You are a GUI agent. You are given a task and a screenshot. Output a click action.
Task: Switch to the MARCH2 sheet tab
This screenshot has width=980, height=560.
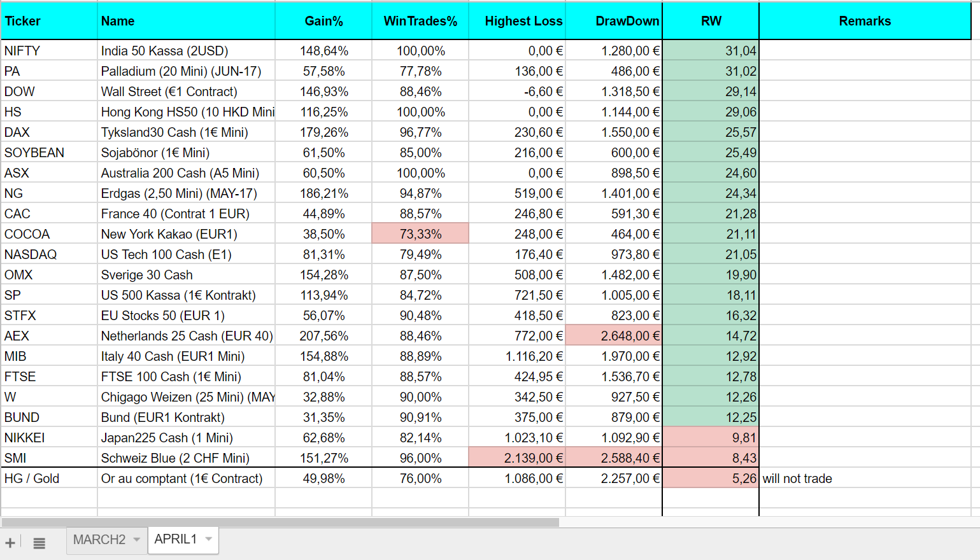click(99, 540)
